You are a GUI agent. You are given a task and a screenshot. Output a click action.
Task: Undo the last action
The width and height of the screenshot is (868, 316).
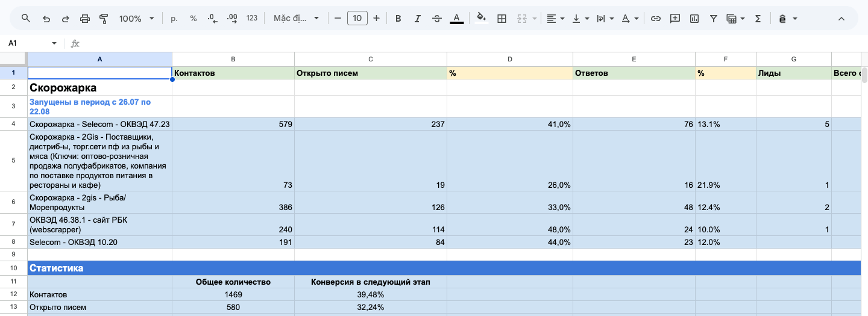tap(46, 19)
